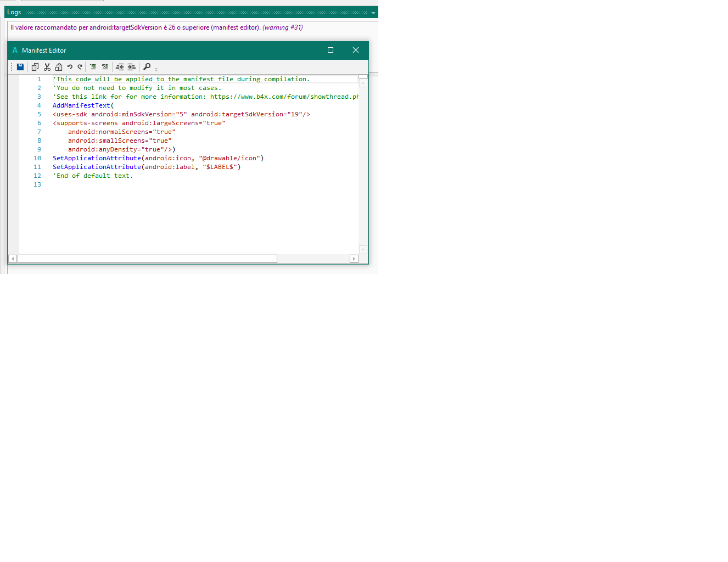
Task: Click line number 10 in the gutter
Action: tap(37, 158)
